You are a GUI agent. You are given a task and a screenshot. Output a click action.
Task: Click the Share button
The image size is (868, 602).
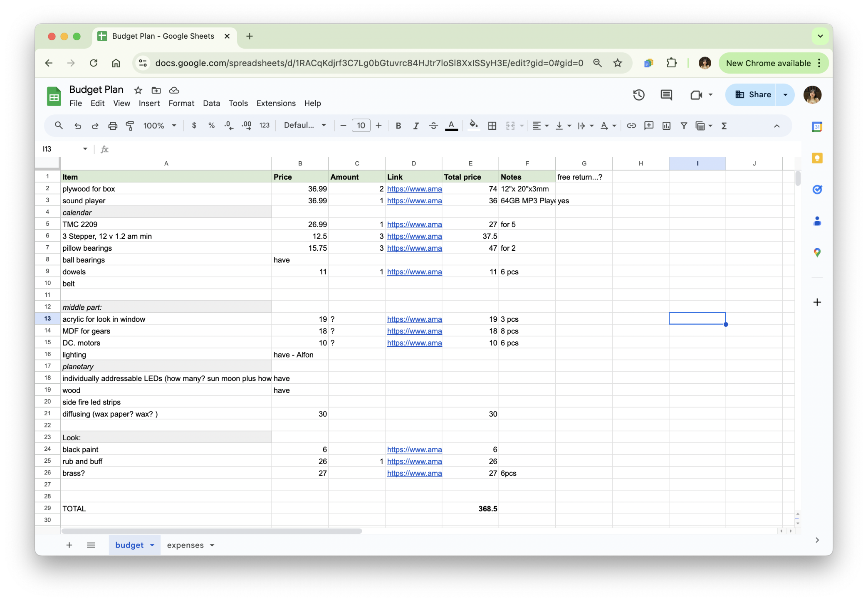(753, 95)
